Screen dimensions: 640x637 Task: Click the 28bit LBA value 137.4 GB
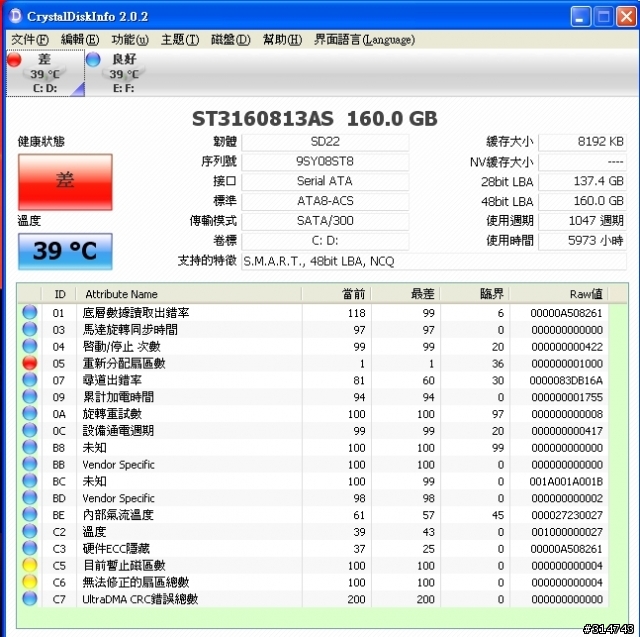(582, 181)
